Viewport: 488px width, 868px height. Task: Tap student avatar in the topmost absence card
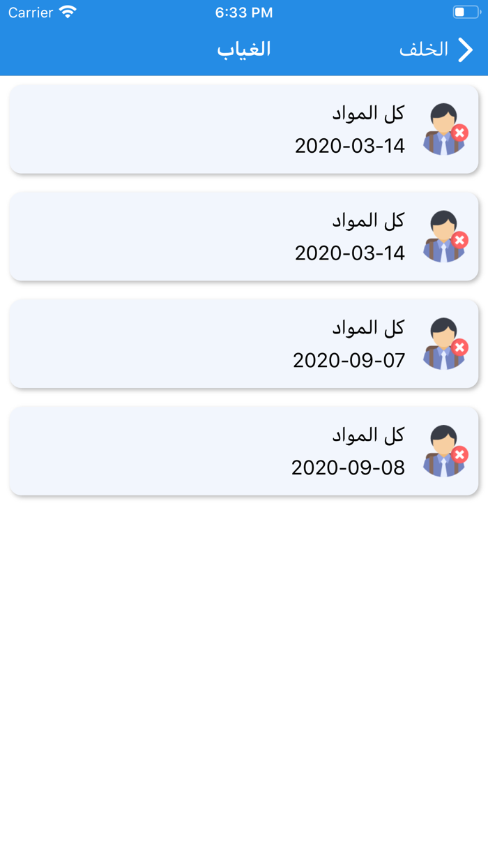pyautogui.click(x=443, y=129)
